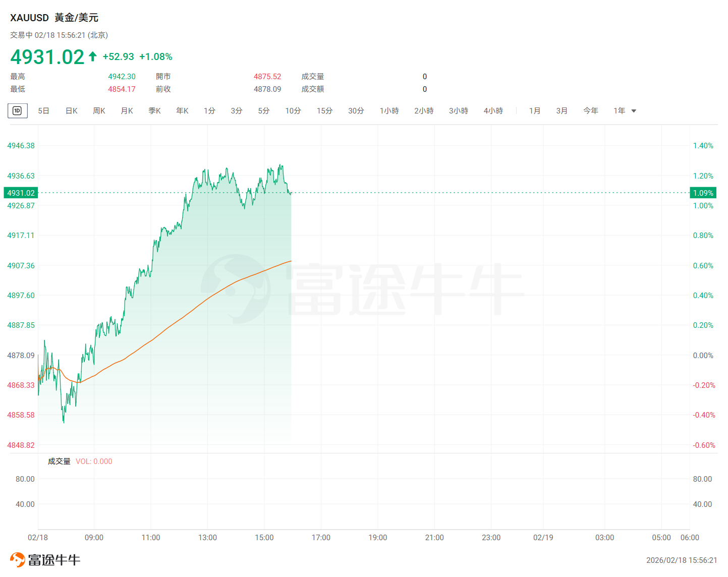Pick the 15分 interval tab
The width and height of the screenshot is (728, 577).
(x=324, y=111)
